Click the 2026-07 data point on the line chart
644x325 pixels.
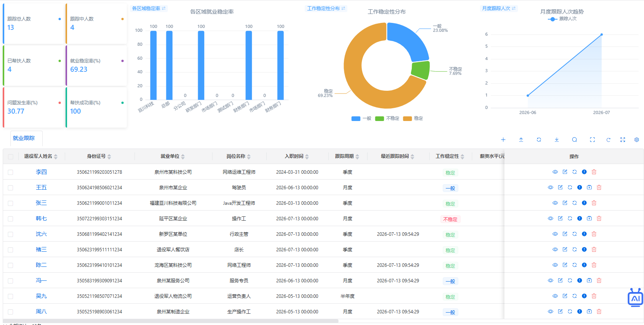601,35
